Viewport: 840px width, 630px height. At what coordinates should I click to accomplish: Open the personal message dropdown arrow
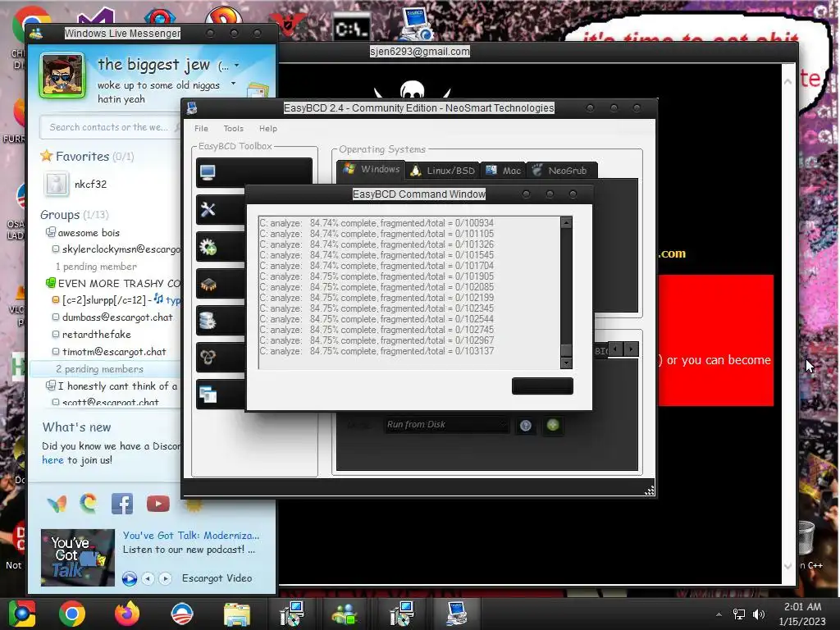click(x=233, y=84)
